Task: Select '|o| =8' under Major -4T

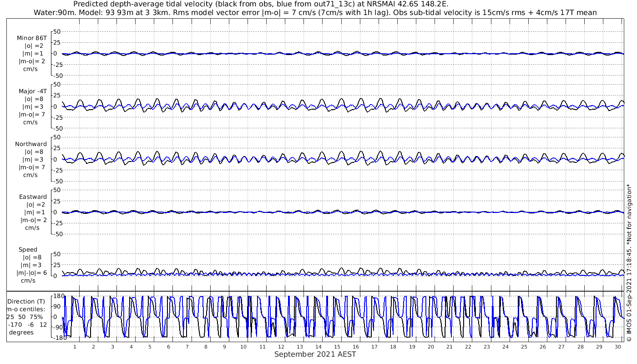Action: (x=34, y=99)
